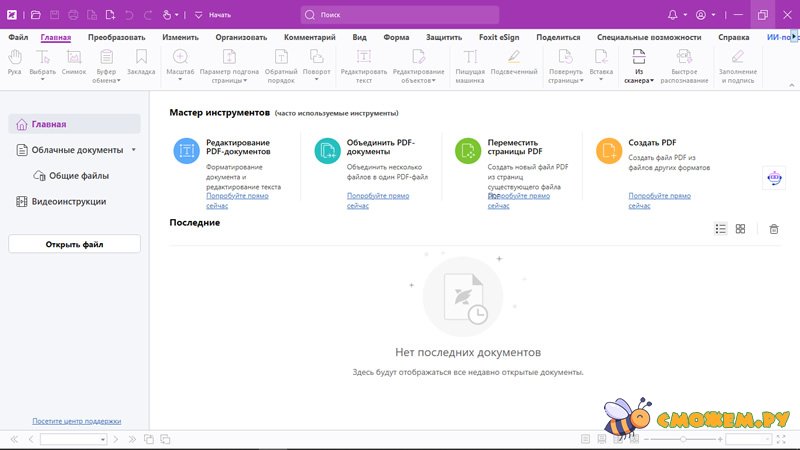Click the open folder icon in title bar

(x=36, y=15)
